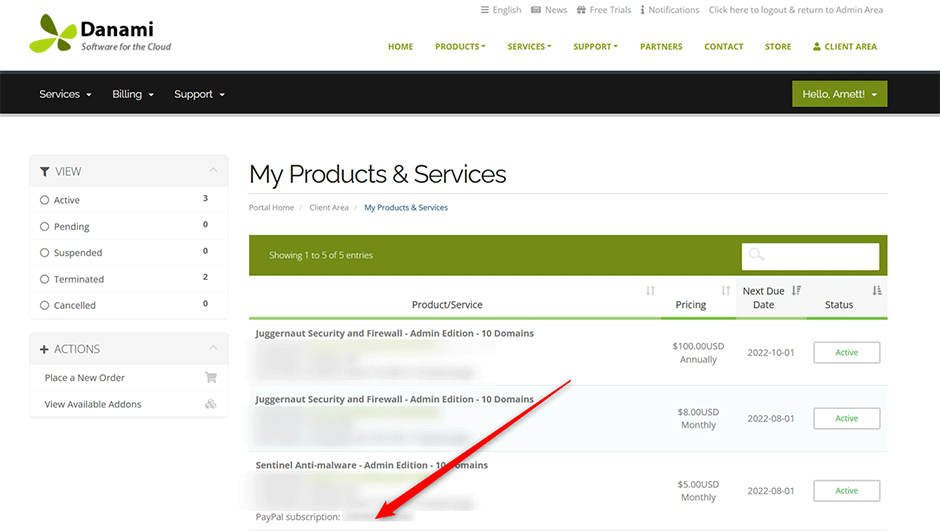940x531 pixels.
Task: Select the Terminated filter radio
Action: [44, 279]
